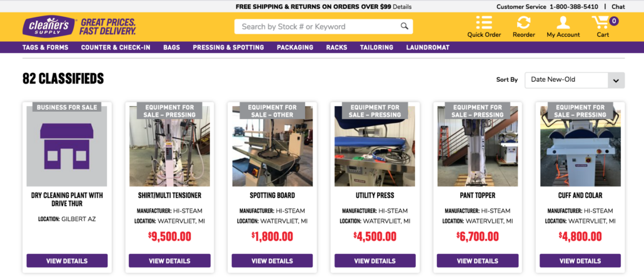Open the Chat link
This screenshot has width=644, height=279.
(618, 7)
